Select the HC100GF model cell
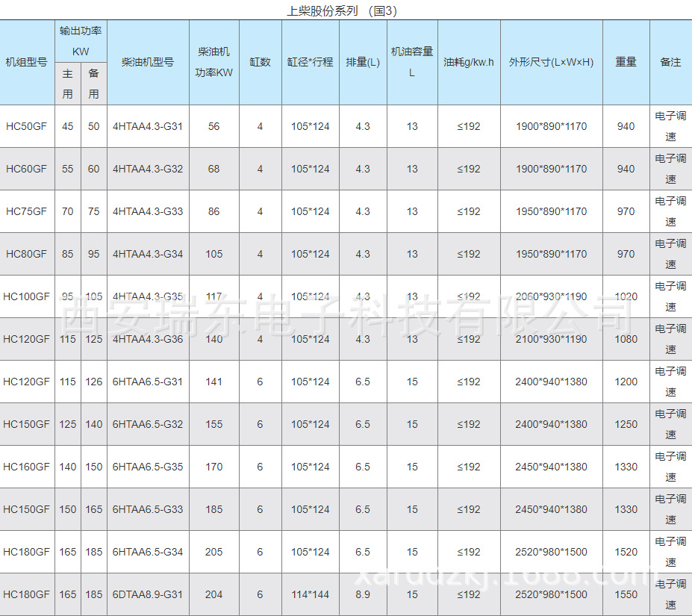The image size is (692, 616). tap(26, 296)
